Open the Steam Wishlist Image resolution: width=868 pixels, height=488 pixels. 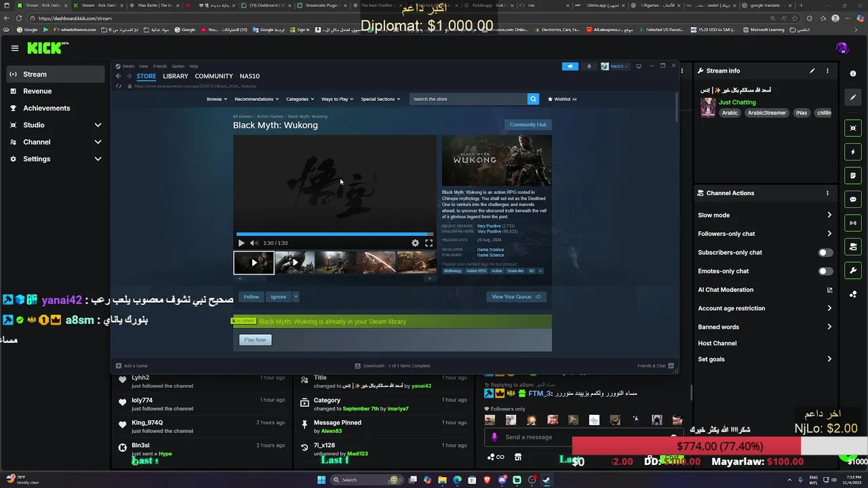tap(562, 99)
